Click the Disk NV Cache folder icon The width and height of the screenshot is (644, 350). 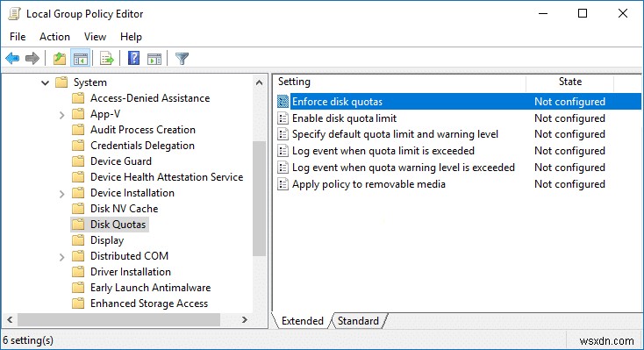tap(78, 209)
